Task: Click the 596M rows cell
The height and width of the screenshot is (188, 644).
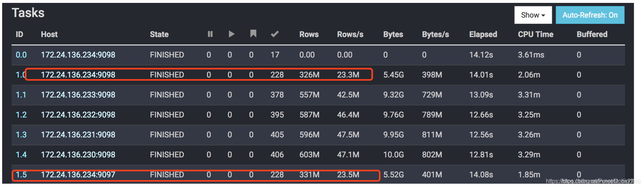Action: point(309,134)
